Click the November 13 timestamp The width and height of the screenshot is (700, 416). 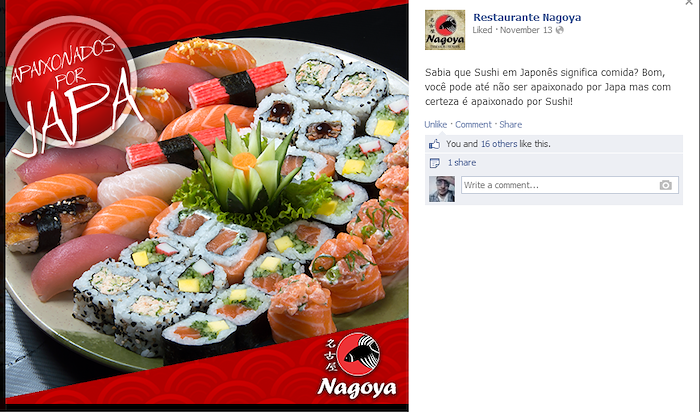click(526, 30)
